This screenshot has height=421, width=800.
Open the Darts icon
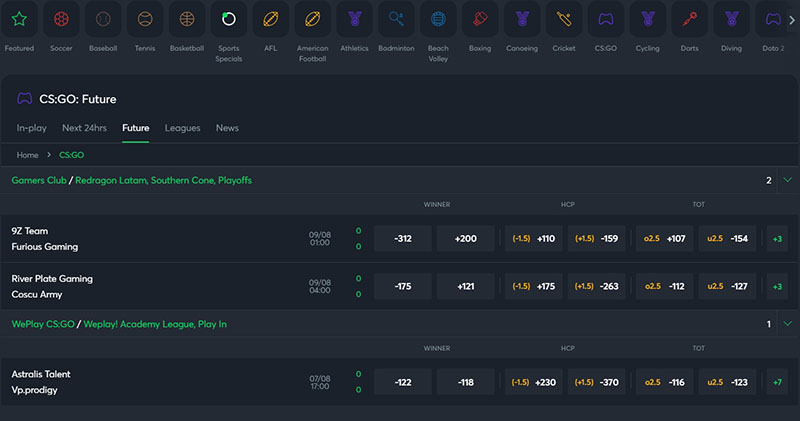click(x=689, y=19)
